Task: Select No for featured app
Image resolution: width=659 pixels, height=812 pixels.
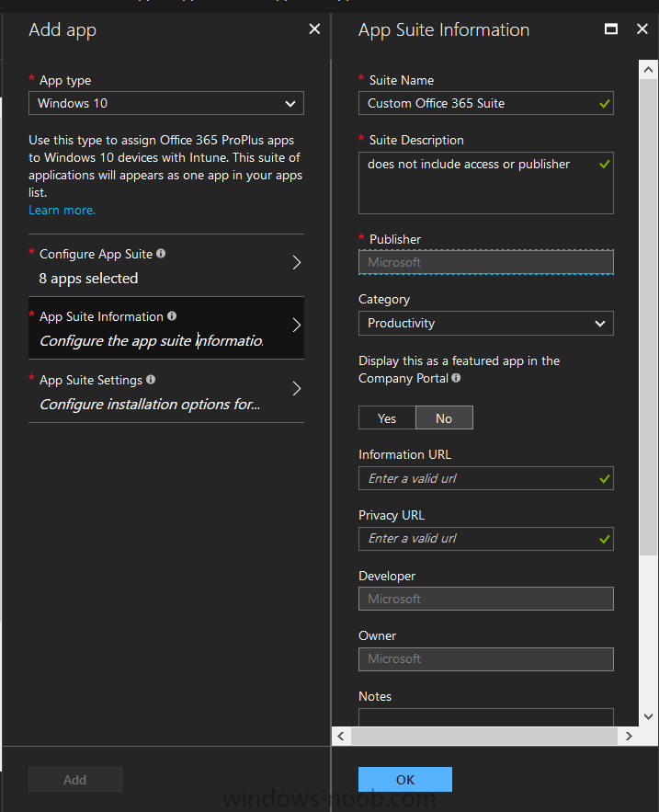Action: tap(444, 417)
